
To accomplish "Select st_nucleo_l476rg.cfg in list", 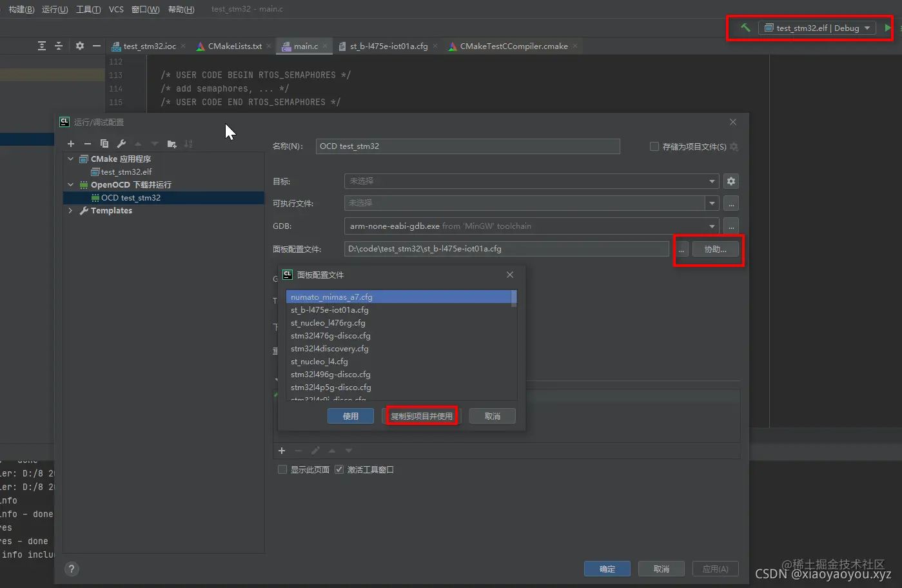I will pyautogui.click(x=398, y=323).
